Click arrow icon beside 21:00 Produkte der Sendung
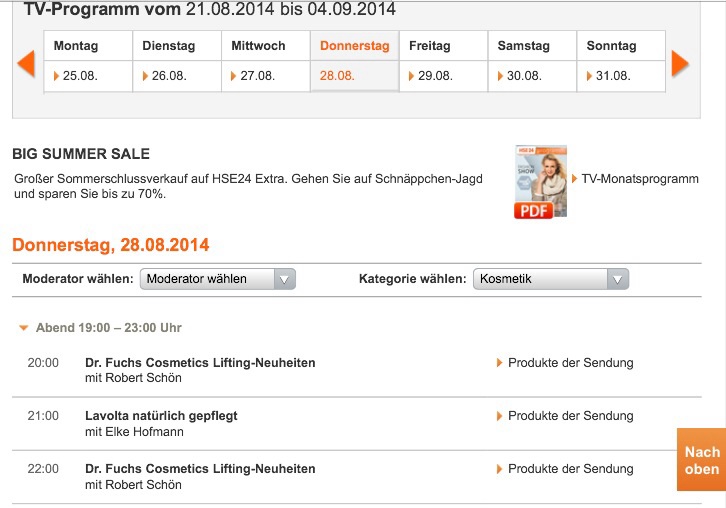This screenshot has height=508, width=726. [x=500, y=416]
